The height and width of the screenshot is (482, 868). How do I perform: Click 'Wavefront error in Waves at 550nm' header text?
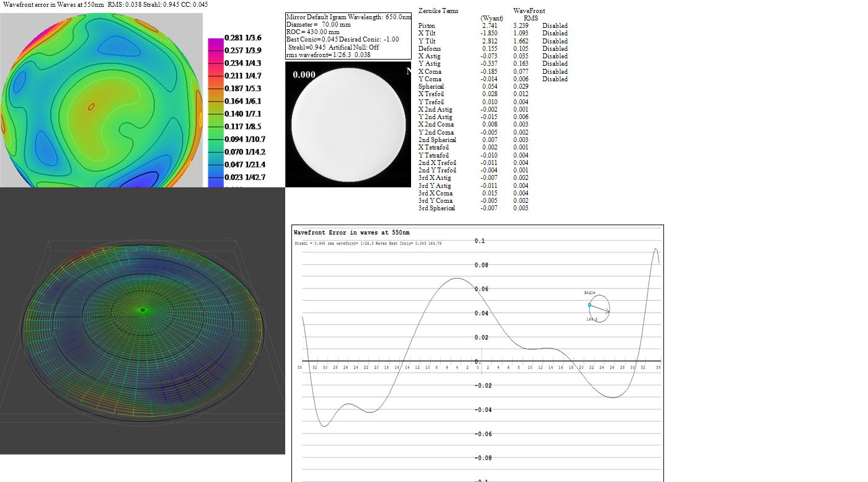click(53, 4)
